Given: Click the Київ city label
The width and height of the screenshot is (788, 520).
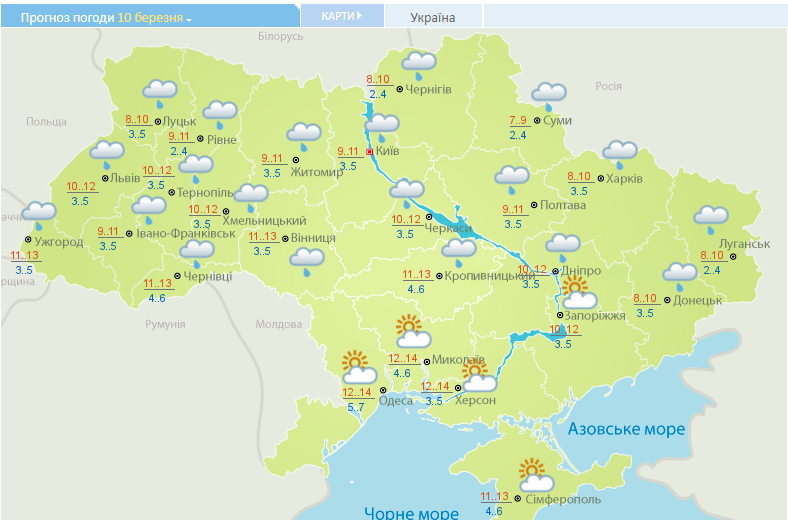Looking at the screenshot, I should click(388, 152).
